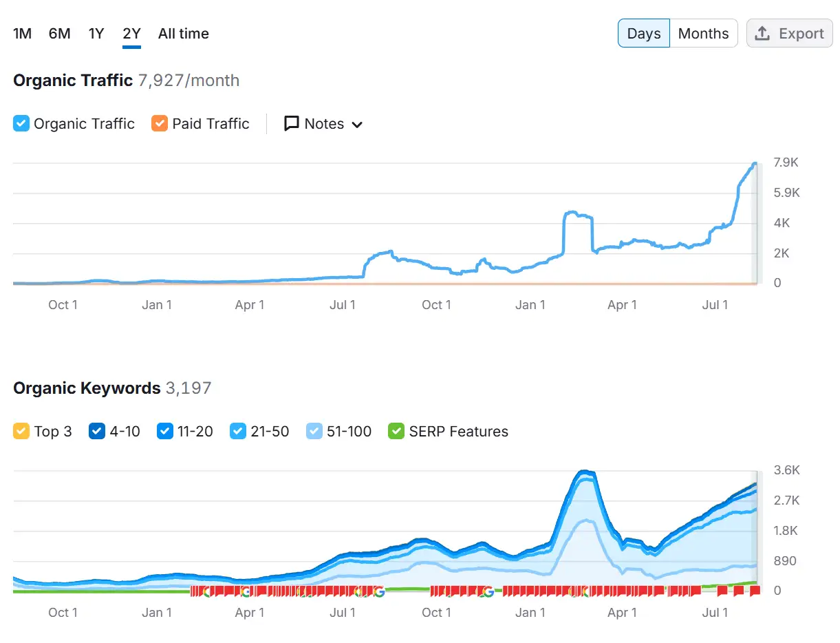Uncheck the 4-10 position filter
The width and height of the screenshot is (840, 643).
(x=96, y=431)
